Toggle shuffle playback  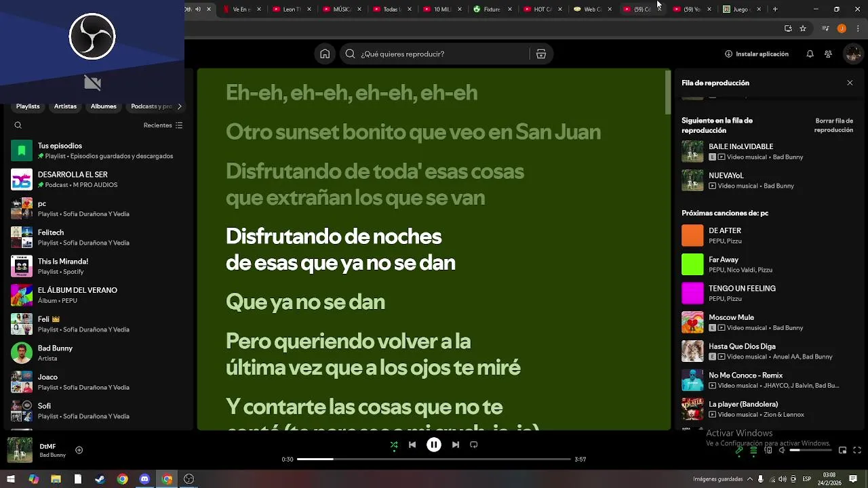coord(394,445)
